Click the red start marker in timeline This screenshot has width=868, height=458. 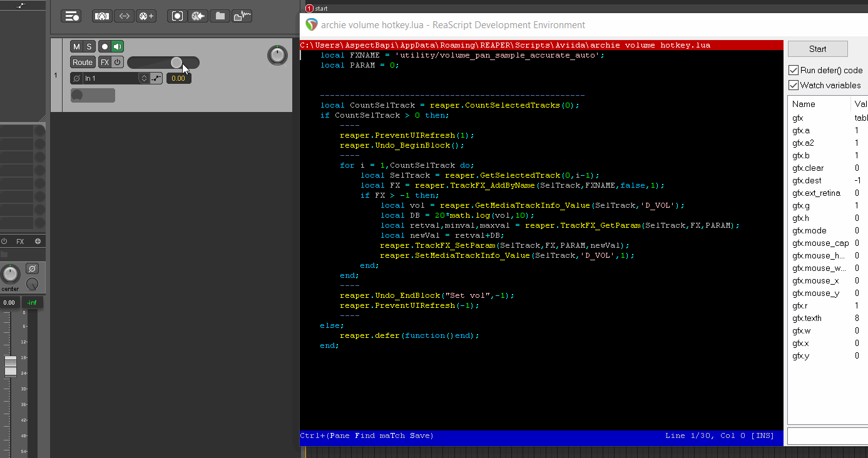(x=309, y=8)
